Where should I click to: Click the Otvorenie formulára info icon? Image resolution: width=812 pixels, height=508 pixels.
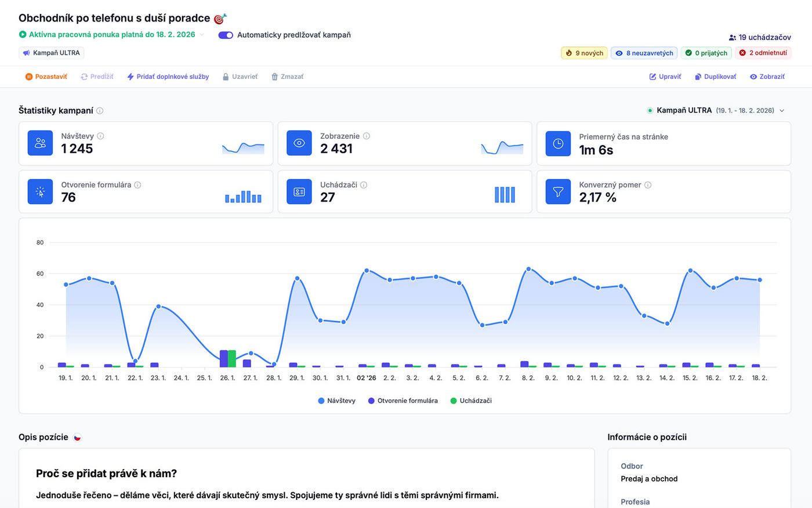pos(137,185)
